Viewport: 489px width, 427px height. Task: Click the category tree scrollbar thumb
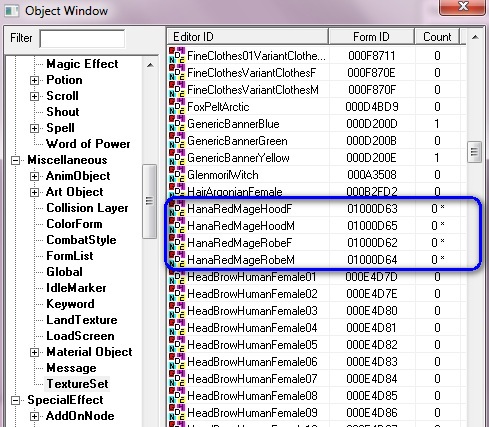[x=149, y=201]
